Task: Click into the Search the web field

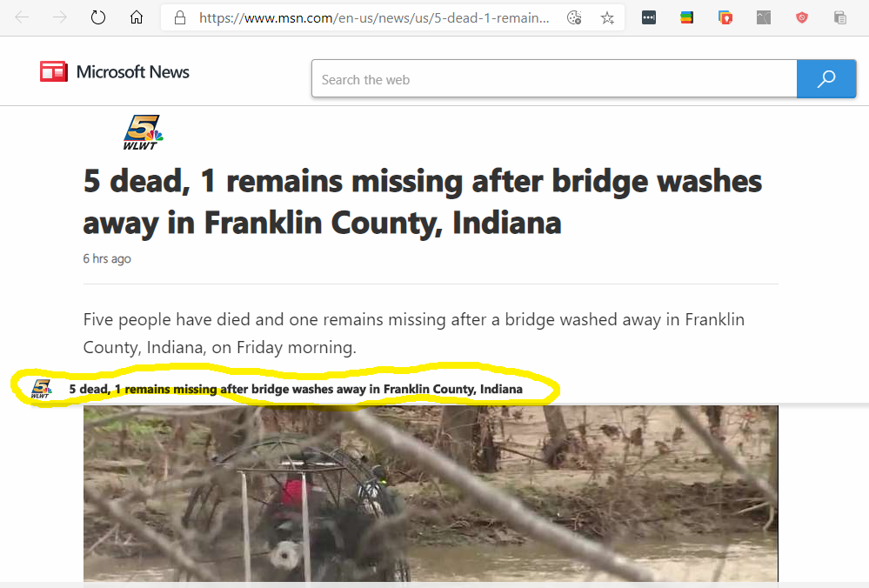Action: click(x=554, y=79)
